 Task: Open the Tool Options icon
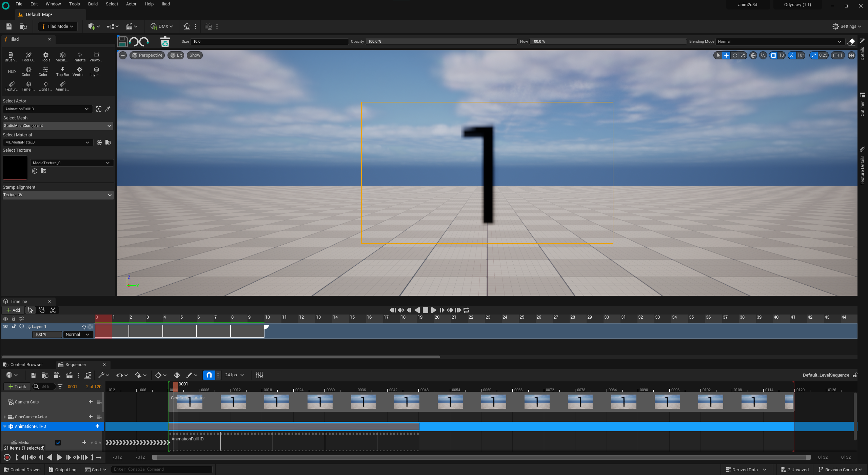[28, 57]
